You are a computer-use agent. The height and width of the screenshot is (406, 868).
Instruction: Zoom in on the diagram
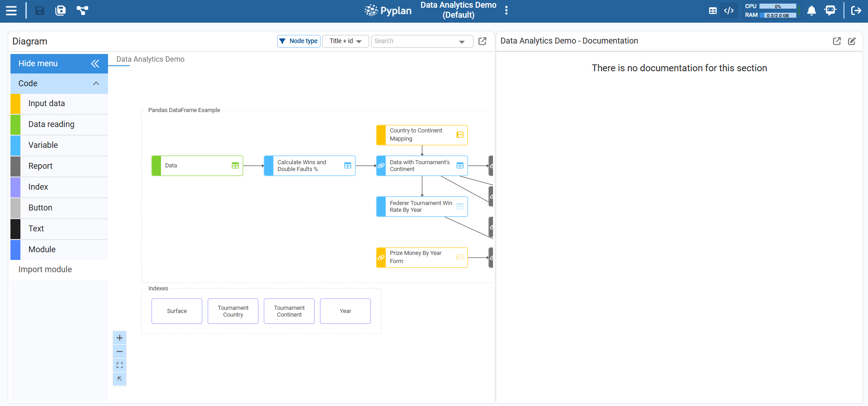click(x=119, y=338)
